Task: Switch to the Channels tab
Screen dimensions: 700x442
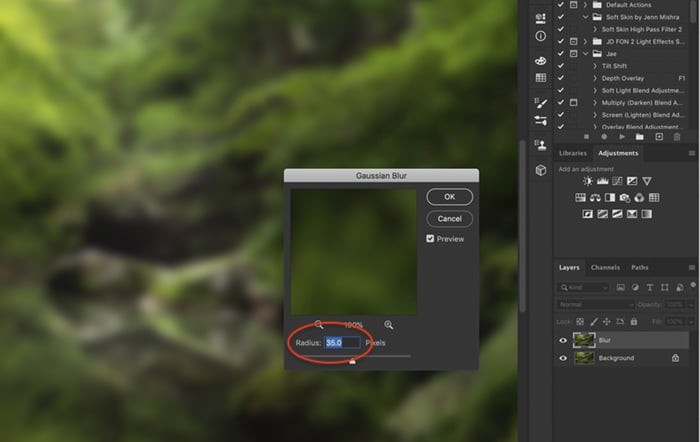Action: click(x=605, y=267)
